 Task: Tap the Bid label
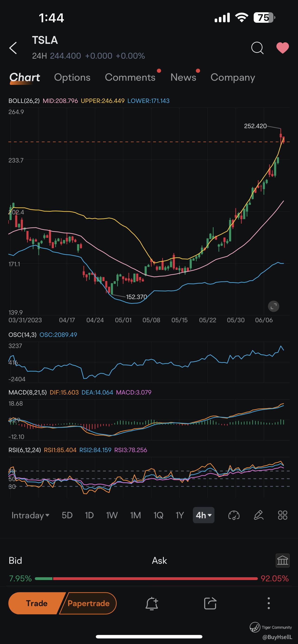(15, 561)
